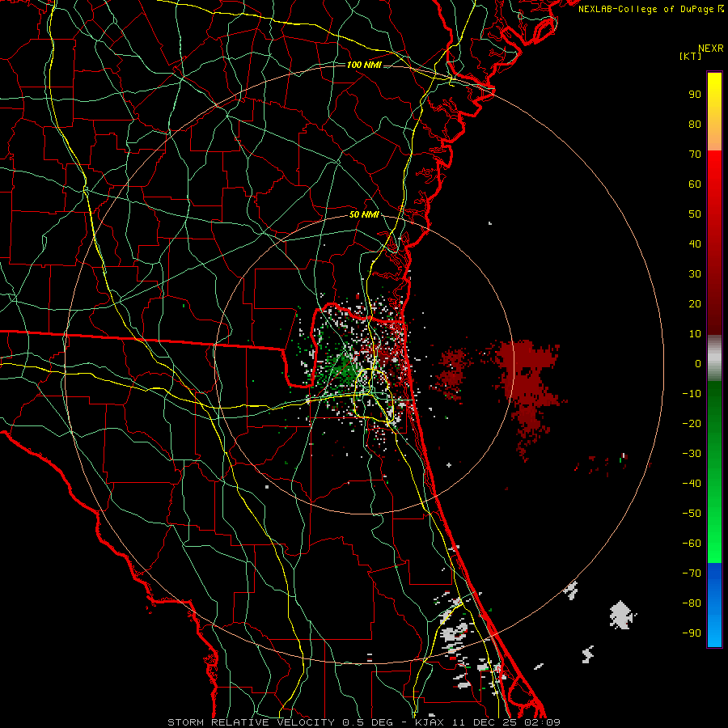Click the -90 value on the color scale

692,633
